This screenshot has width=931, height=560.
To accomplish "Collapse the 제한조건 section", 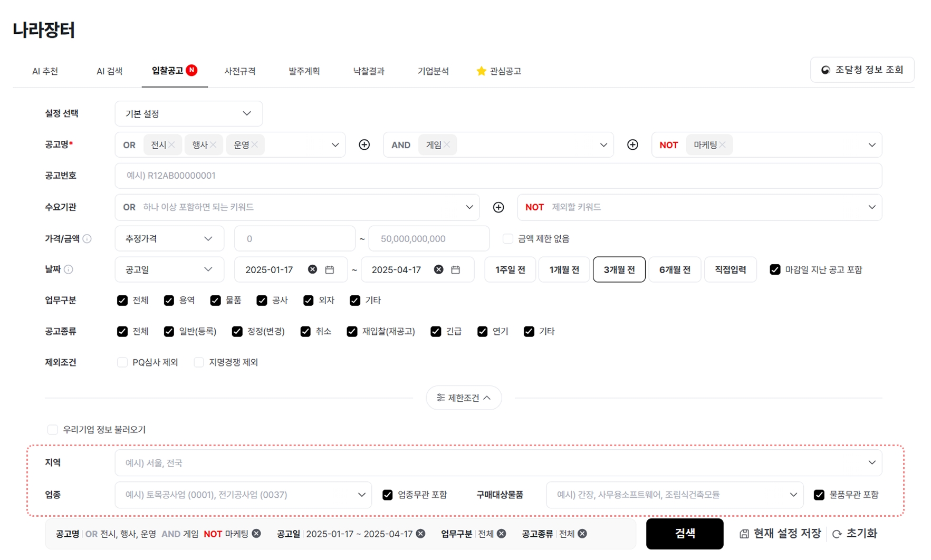I will click(463, 398).
